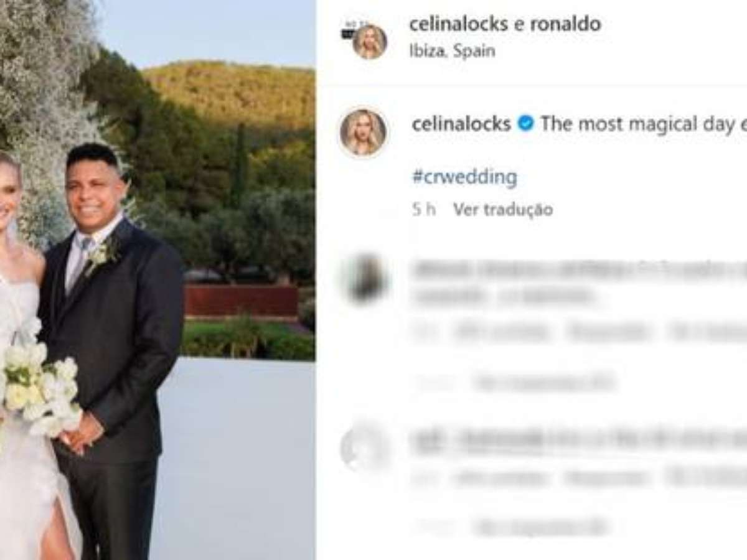Reply to the second blurred comment
Image resolution: width=747 pixels, height=560 pixels.
605,478
